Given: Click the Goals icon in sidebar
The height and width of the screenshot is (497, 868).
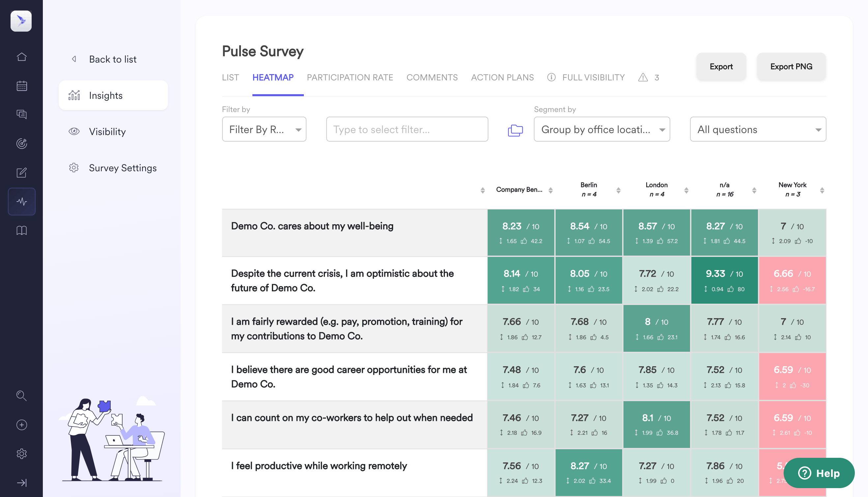Looking at the screenshot, I should tap(21, 143).
